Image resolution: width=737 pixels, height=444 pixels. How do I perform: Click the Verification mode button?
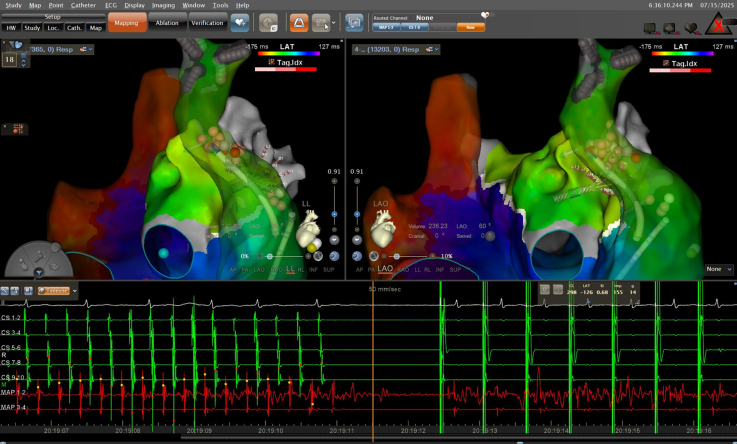207,23
